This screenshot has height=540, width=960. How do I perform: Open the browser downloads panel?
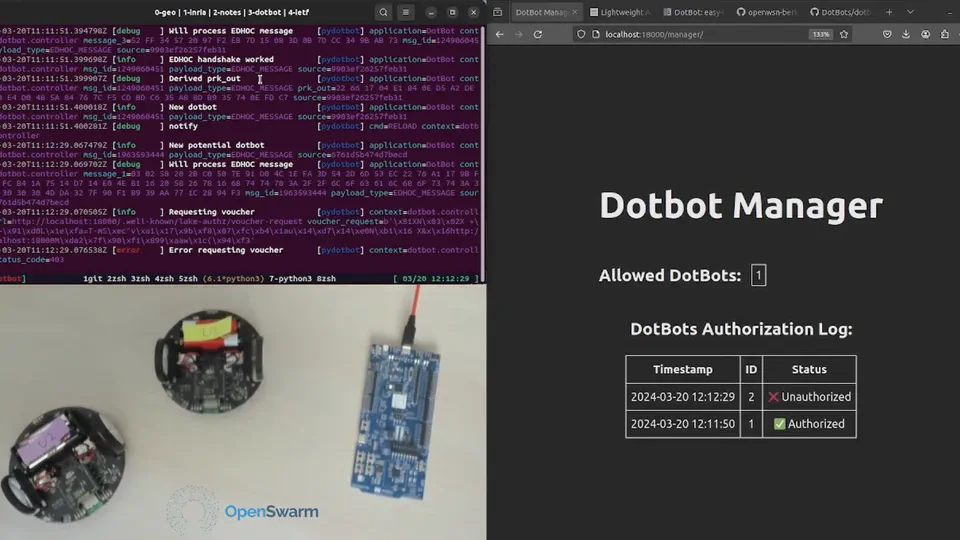pyautogui.click(x=906, y=34)
